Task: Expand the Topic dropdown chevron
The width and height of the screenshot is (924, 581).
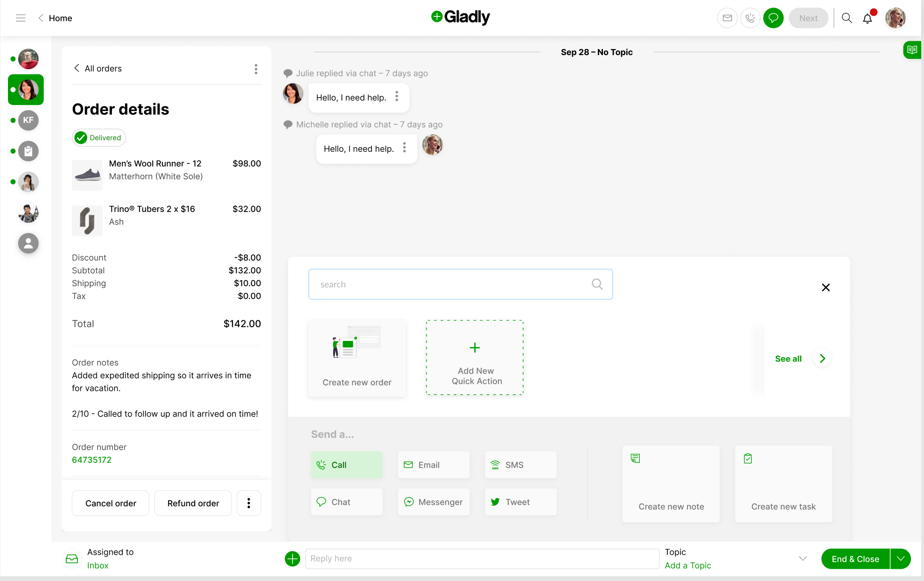Action: pyautogui.click(x=803, y=559)
